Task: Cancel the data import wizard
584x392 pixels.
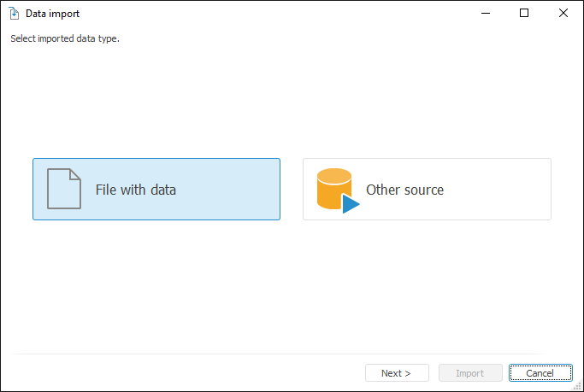Action: (540, 373)
